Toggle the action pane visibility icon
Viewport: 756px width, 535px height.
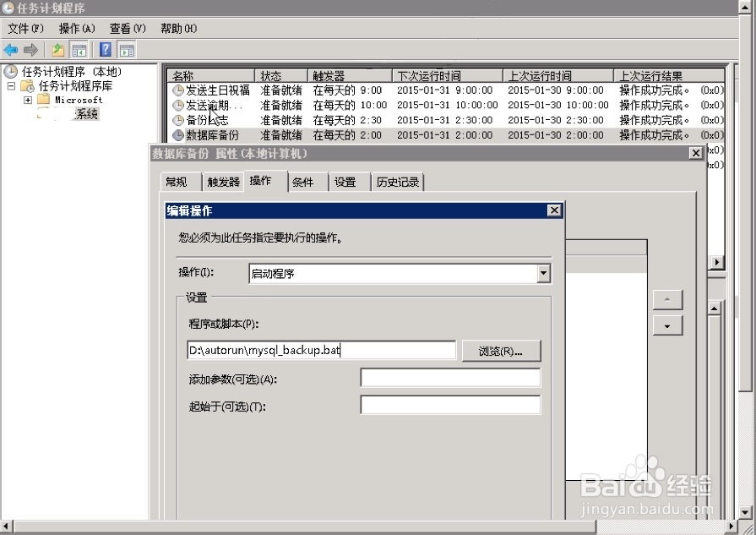coord(126,49)
